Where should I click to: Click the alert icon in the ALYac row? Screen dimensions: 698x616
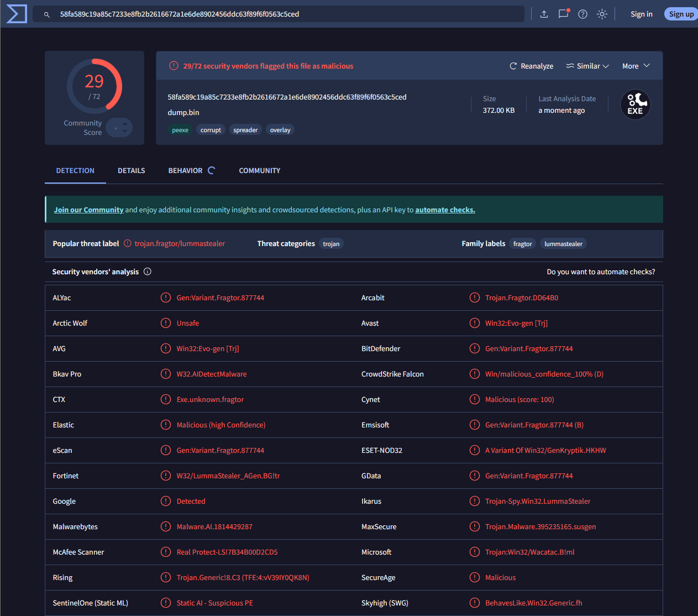(x=166, y=297)
